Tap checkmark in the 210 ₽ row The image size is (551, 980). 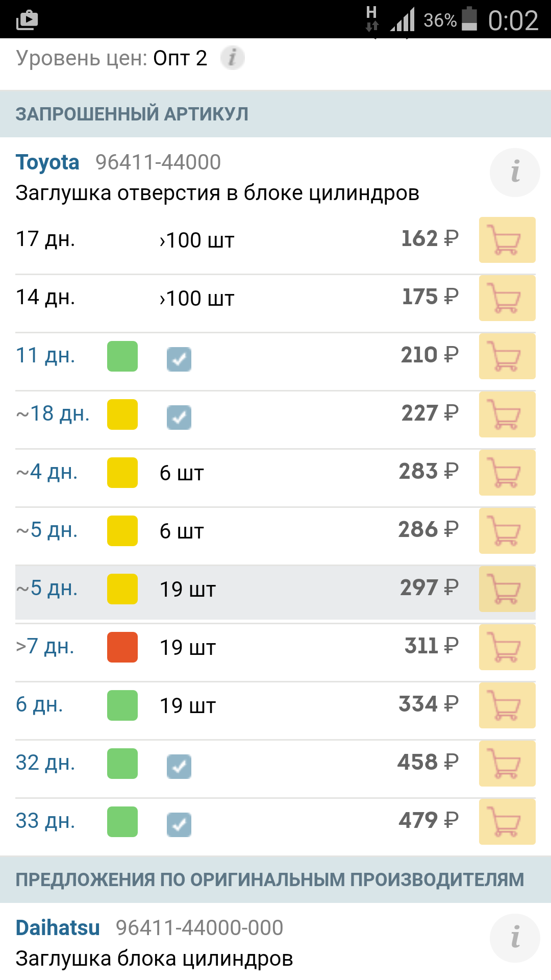(179, 359)
